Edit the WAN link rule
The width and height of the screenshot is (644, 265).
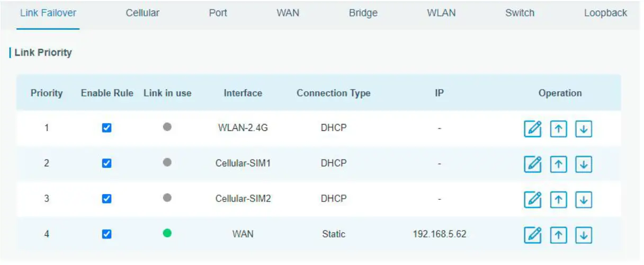click(533, 234)
